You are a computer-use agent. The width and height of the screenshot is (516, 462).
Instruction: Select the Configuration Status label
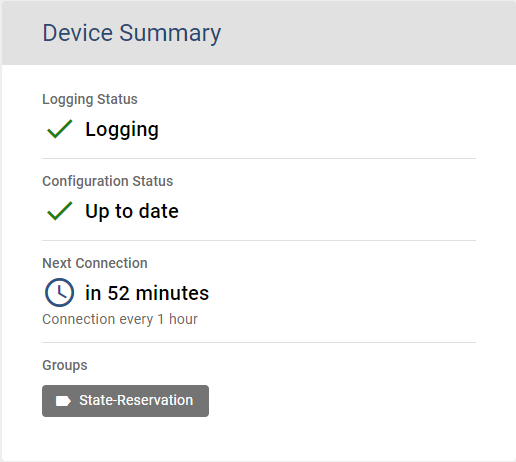(x=108, y=181)
